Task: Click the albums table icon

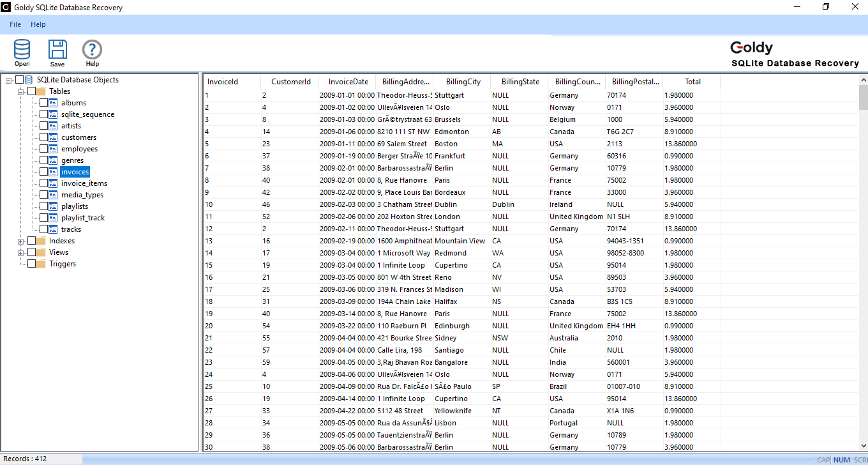Action: pos(53,103)
